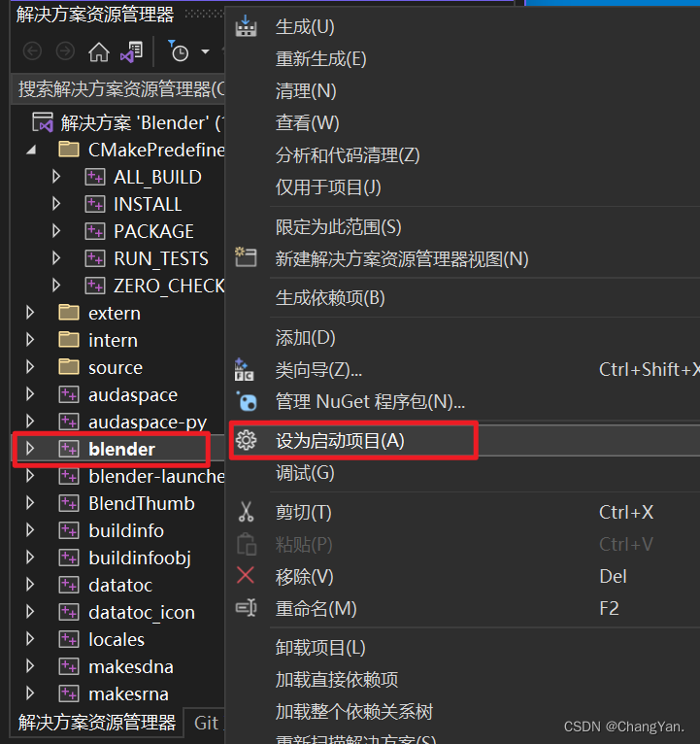Click the intern folder icon
This screenshot has width=700, height=744.
[x=69, y=339]
